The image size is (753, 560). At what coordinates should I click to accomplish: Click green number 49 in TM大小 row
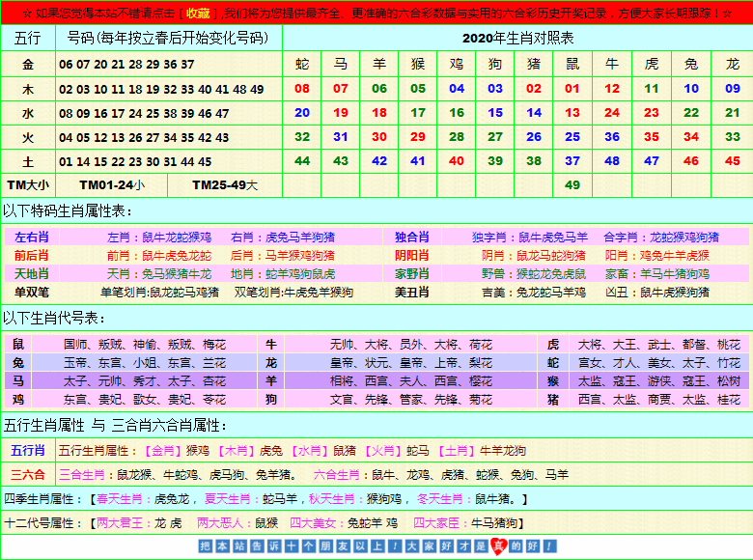pos(572,185)
